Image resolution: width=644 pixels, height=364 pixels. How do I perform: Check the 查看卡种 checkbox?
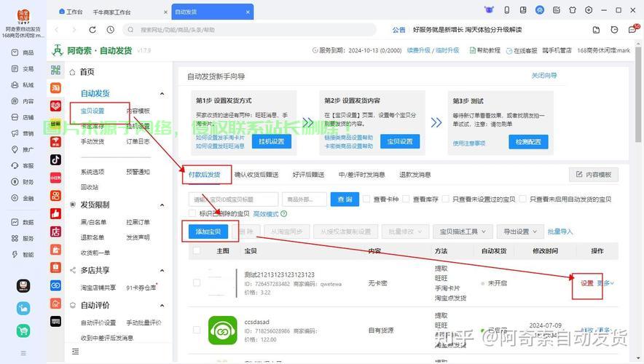366,199
